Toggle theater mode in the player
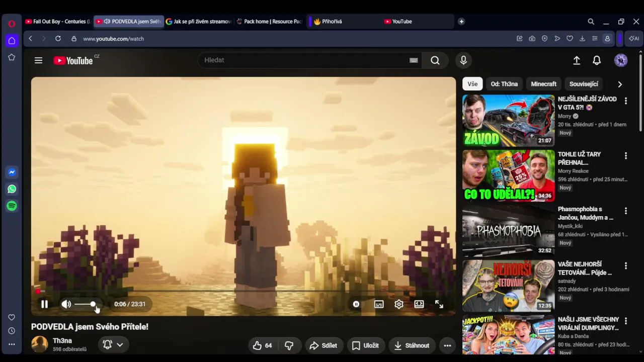 (x=419, y=304)
